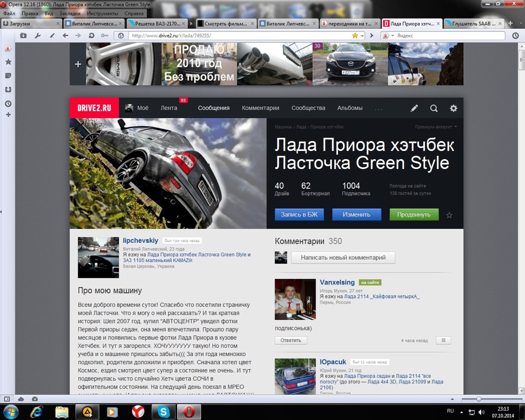
Task: Open the menu icon beside Vanxelsing's comment
Action: pos(444,340)
